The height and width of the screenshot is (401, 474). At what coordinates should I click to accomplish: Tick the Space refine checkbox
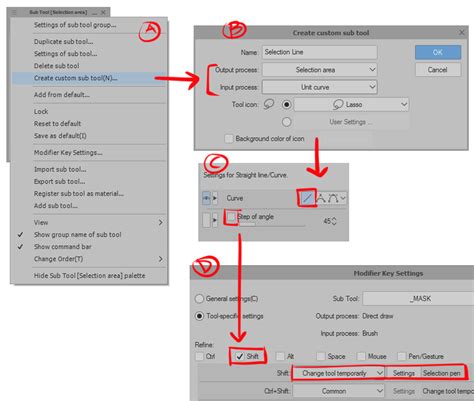(x=321, y=356)
